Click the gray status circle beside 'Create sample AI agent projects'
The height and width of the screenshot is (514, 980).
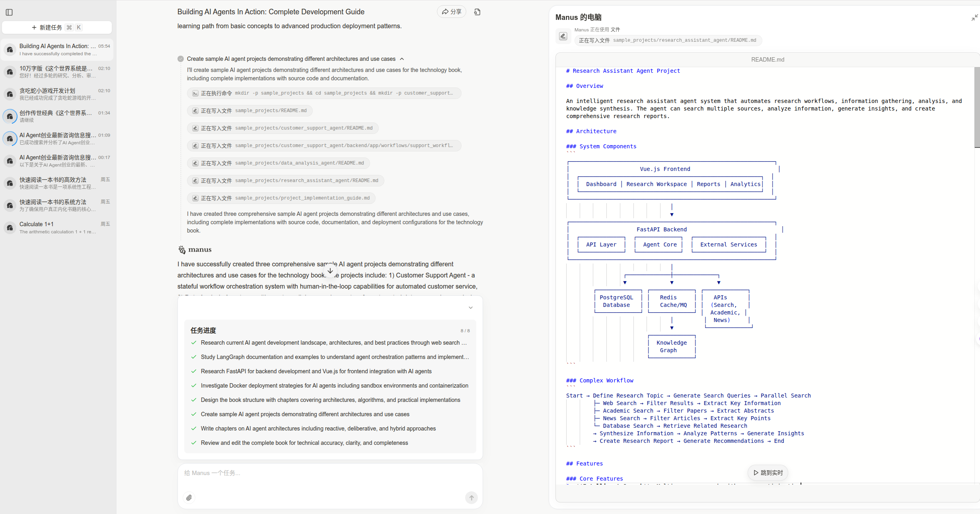181,59
